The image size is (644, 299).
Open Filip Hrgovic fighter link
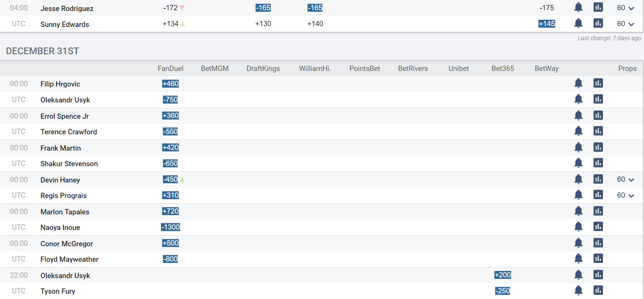(60, 84)
